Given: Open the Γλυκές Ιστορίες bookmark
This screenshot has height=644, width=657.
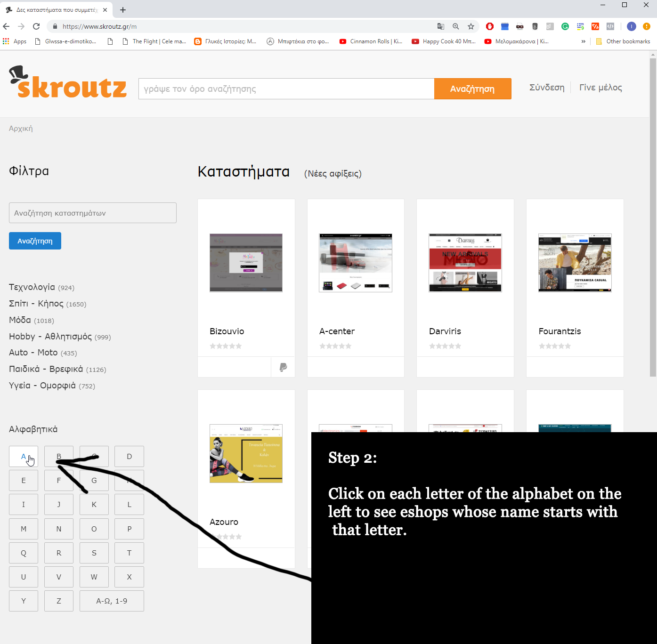Looking at the screenshot, I should tap(226, 41).
